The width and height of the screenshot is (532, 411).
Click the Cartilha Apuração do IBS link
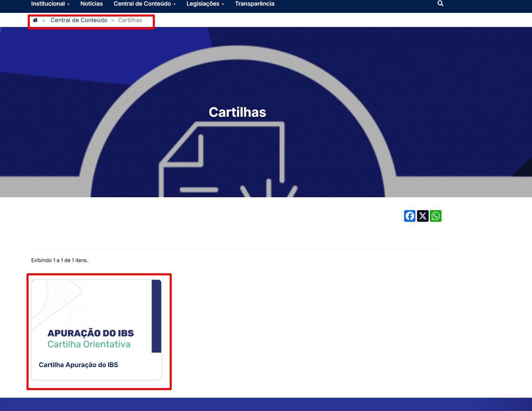click(78, 365)
